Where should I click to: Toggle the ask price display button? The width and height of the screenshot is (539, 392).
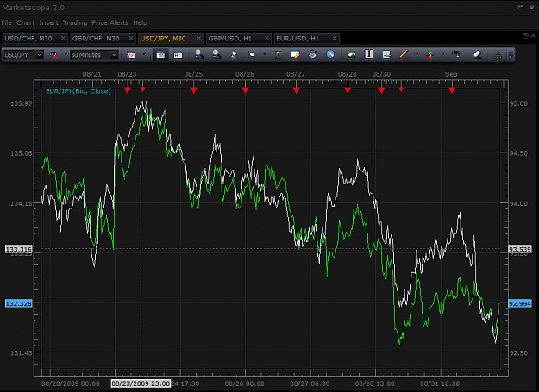178,55
